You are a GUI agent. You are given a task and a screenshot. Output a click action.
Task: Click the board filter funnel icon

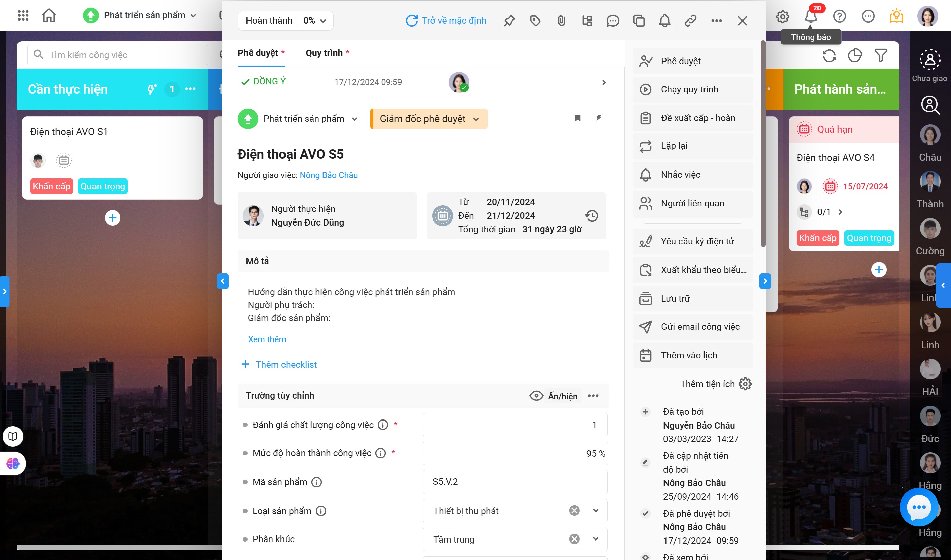click(x=881, y=56)
